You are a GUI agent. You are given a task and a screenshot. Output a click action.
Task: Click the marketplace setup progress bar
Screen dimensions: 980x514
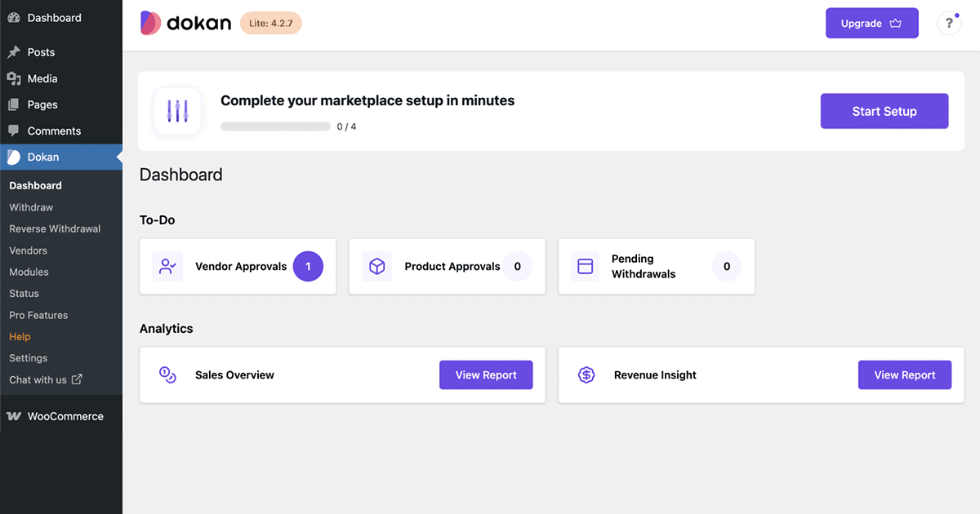coord(275,126)
